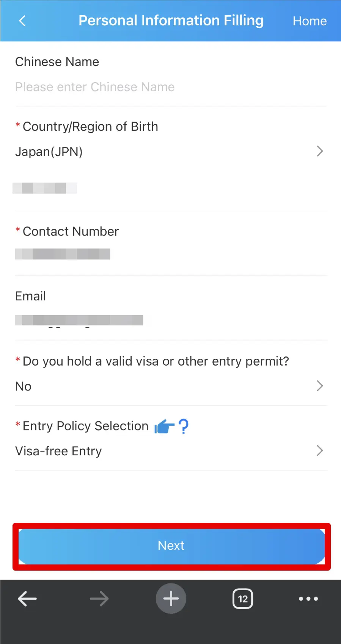The height and width of the screenshot is (644, 341).
Task: Navigate back with the browser back arrow
Action: point(27,599)
